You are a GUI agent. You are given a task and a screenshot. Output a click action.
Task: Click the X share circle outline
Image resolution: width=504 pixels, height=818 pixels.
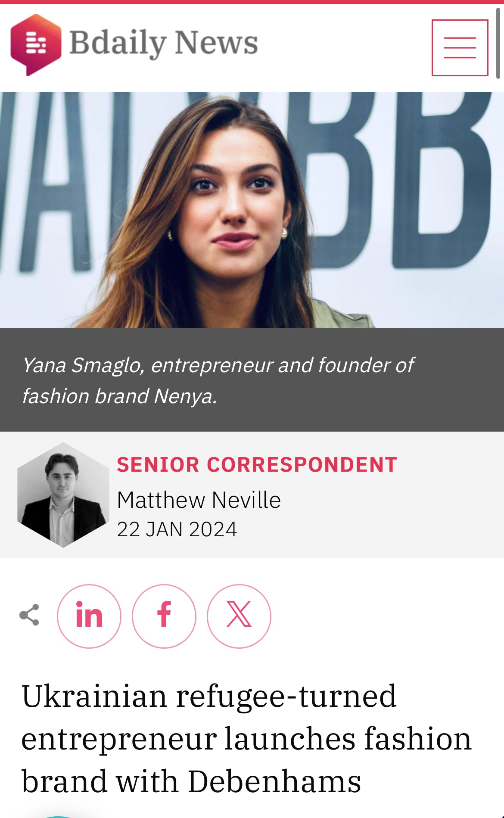tap(239, 615)
